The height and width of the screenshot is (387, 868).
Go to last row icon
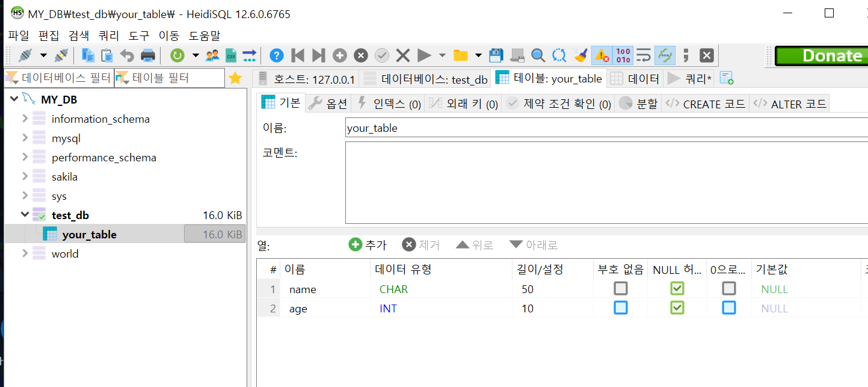[x=318, y=56]
